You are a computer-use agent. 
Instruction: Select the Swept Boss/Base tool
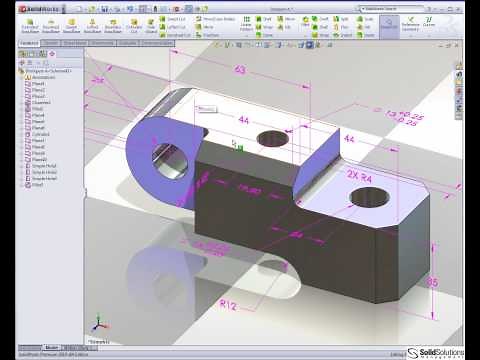(x=71, y=26)
